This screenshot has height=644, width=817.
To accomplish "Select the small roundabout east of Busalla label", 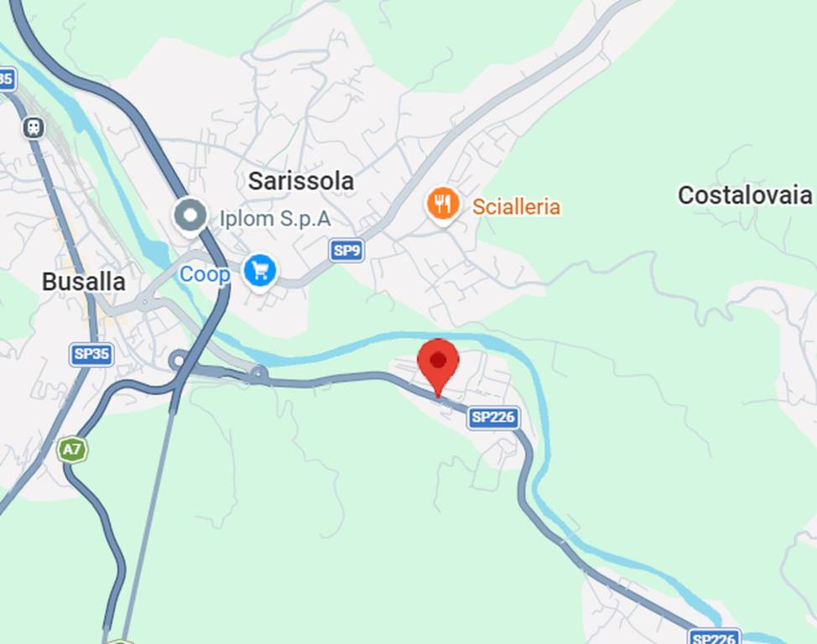I will tap(145, 301).
